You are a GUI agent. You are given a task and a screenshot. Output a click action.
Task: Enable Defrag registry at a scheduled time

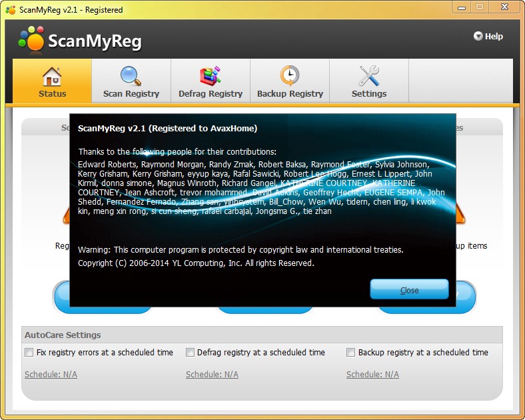190,353
